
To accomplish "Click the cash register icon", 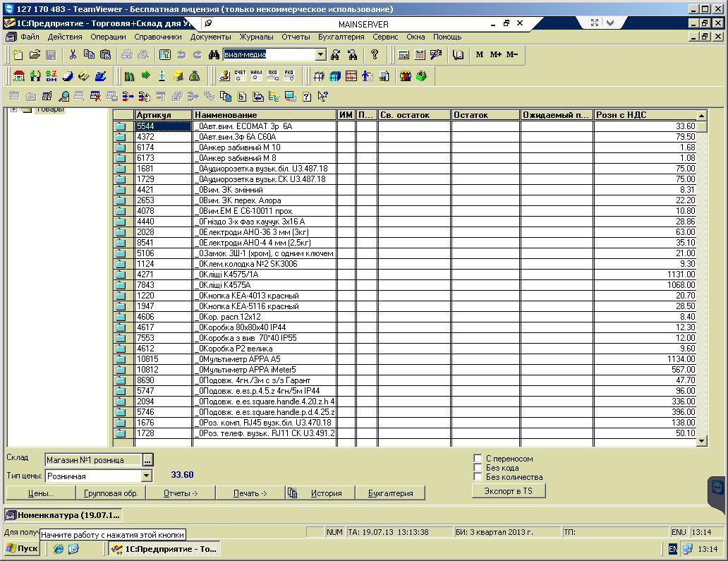I will (x=100, y=76).
